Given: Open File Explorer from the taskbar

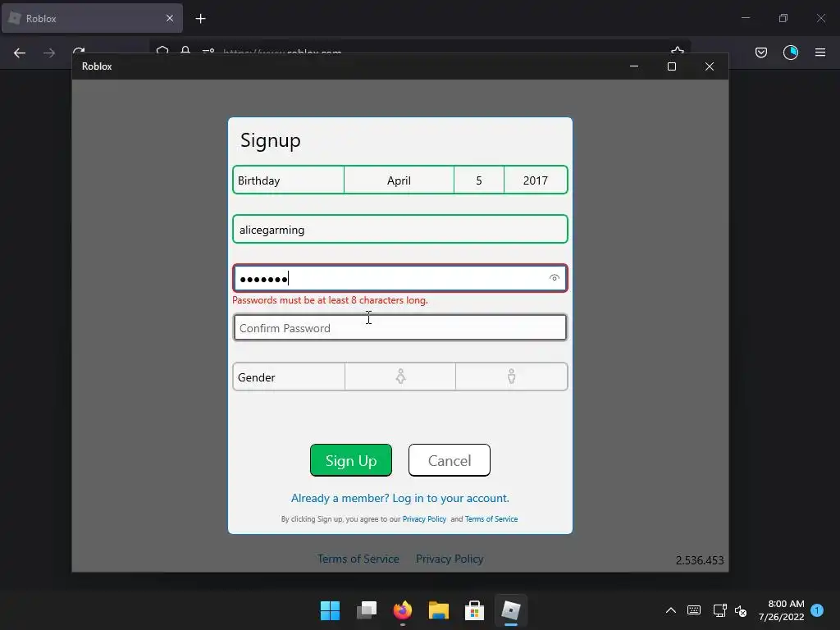Looking at the screenshot, I should pos(438,610).
